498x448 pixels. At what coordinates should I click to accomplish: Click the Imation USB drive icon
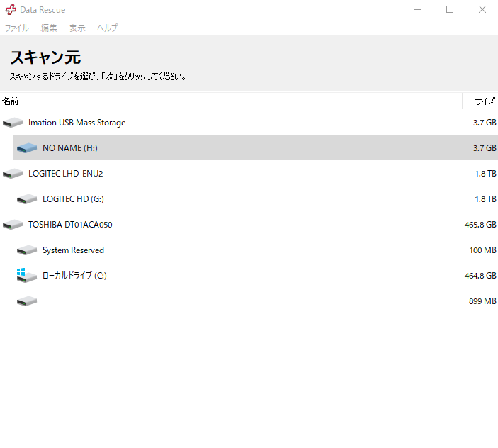tap(13, 123)
